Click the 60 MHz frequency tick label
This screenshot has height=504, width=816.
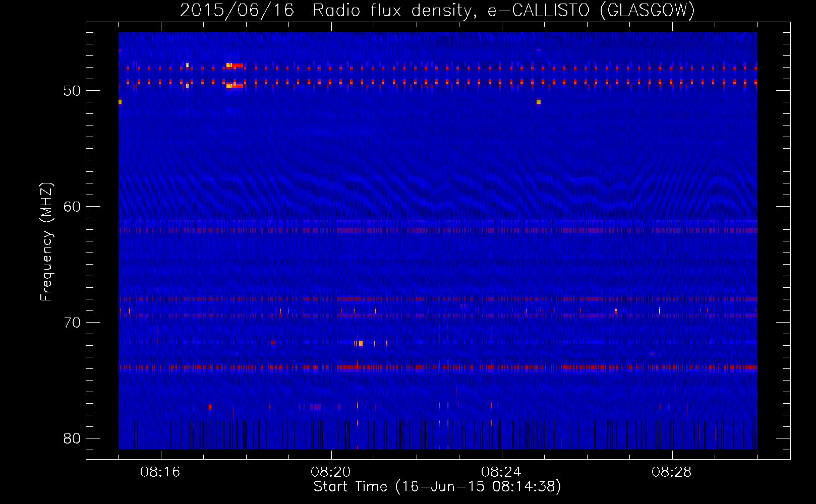pyautogui.click(x=72, y=207)
